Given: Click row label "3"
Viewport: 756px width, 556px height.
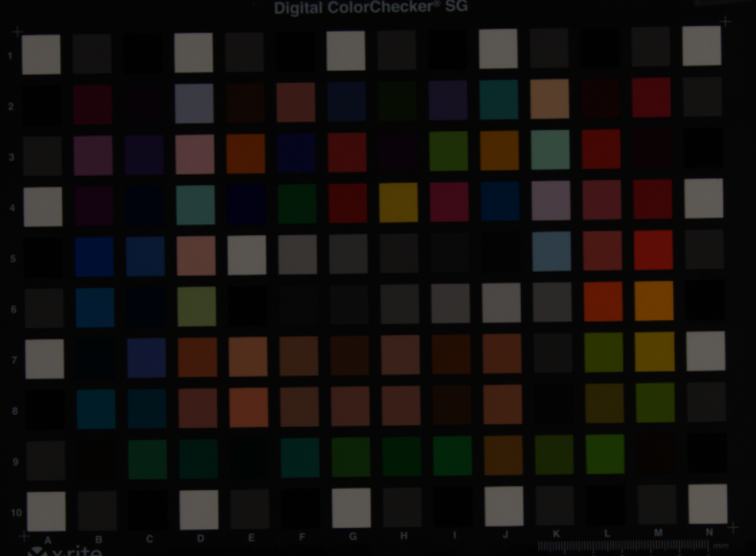Looking at the screenshot, I should (x=11, y=157).
